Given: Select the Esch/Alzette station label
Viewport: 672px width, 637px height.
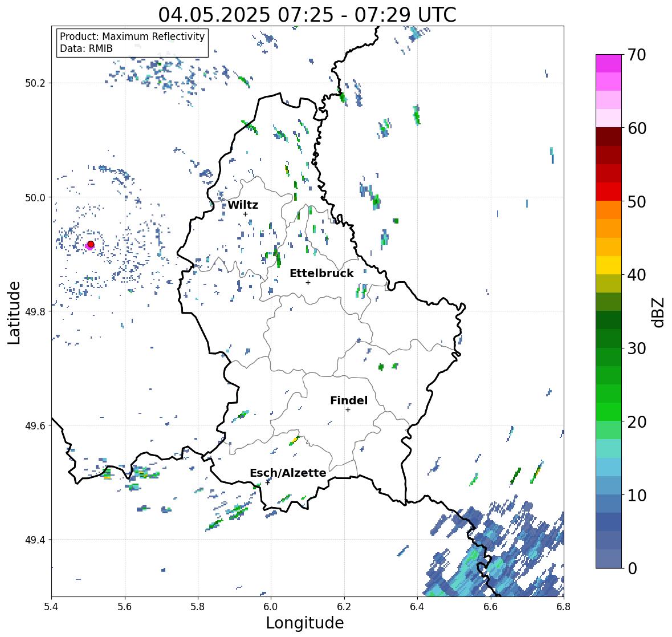Looking at the screenshot, I should coord(288,473).
